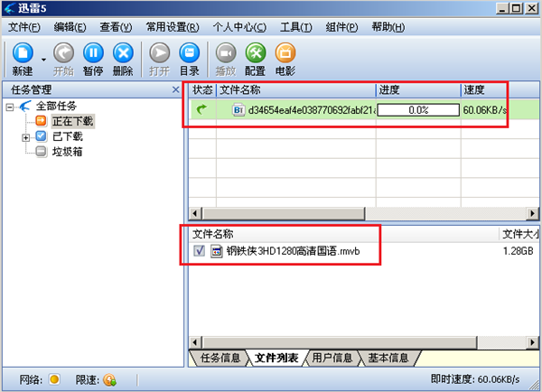
Task: Open the 文件(F) menu
Action: [24, 27]
